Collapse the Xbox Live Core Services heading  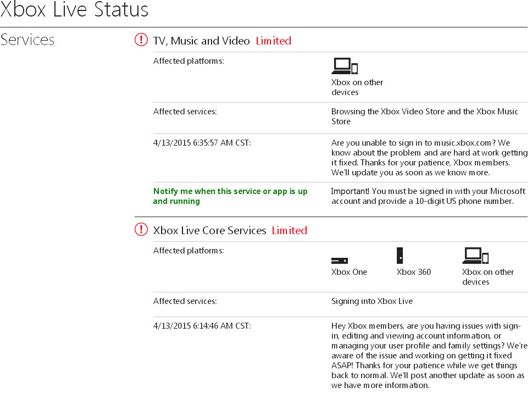[209, 230]
